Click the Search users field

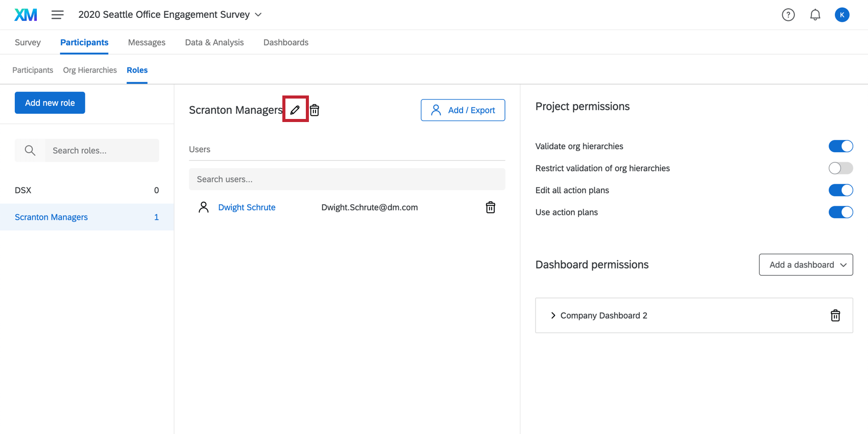pos(347,179)
